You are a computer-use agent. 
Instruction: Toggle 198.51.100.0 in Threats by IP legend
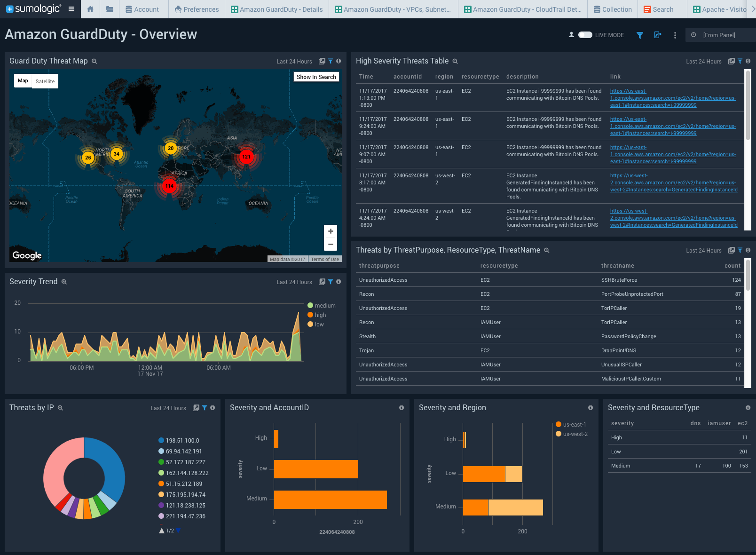coord(179,441)
